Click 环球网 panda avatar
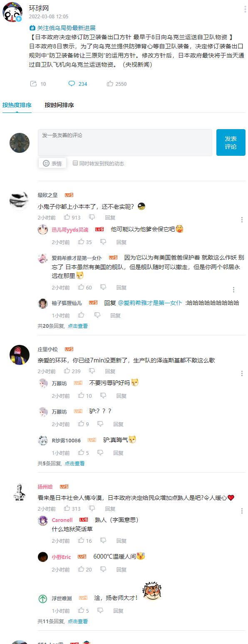Screen dimensions: 248x644 tap(12, 12)
